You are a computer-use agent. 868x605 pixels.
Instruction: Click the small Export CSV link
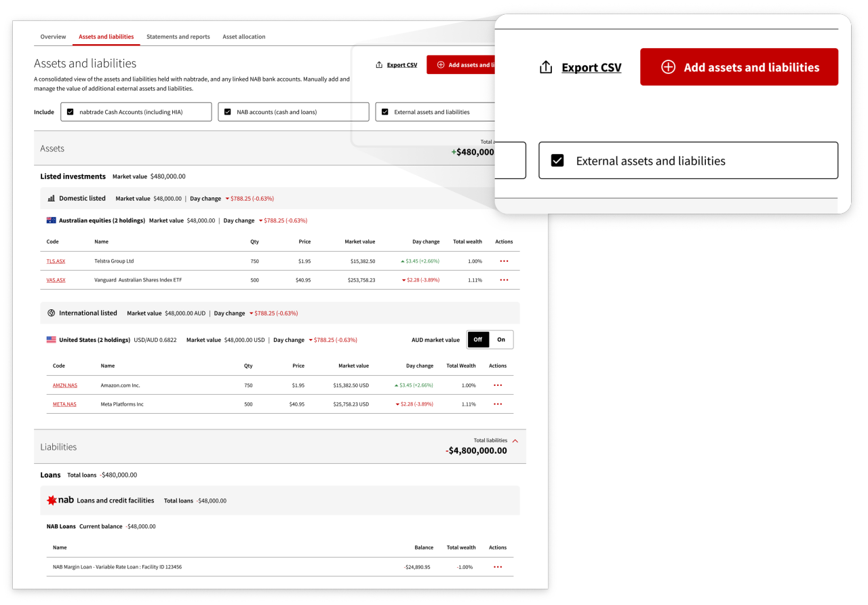click(402, 65)
